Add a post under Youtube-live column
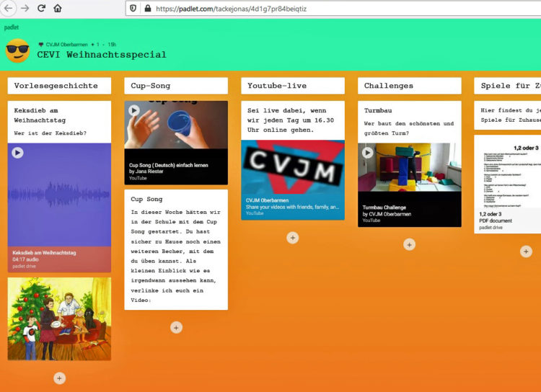The height and width of the screenshot is (392, 541). (293, 238)
